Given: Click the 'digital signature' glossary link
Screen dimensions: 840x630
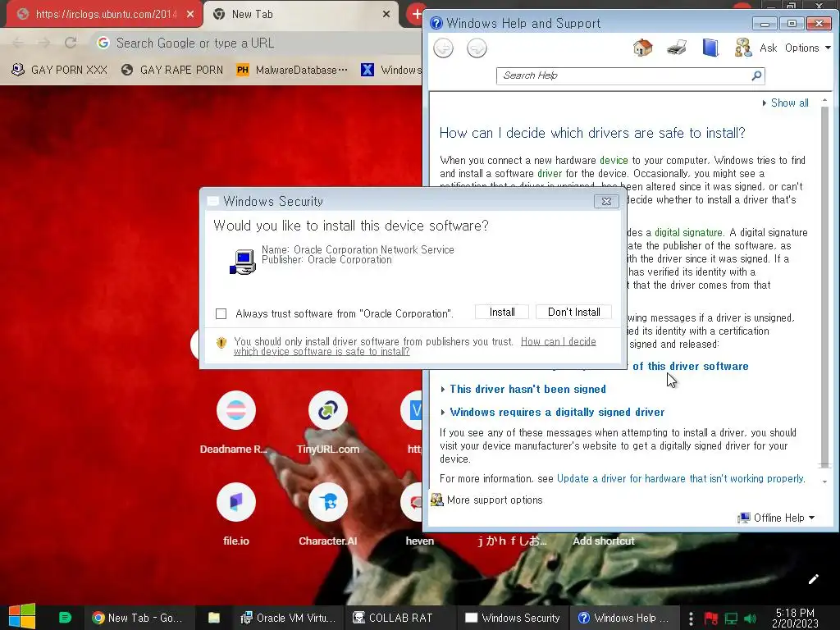Looking at the screenshot, I should [688, 232].
